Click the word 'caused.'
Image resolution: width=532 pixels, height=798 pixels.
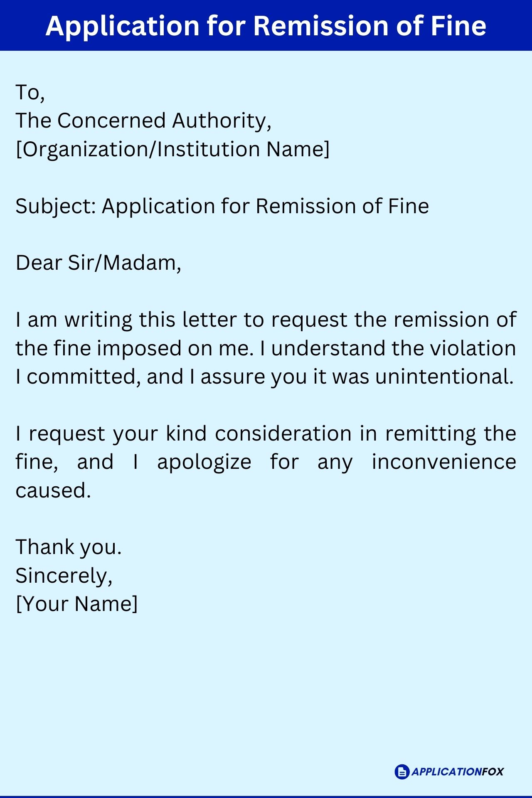pos(53,490)
